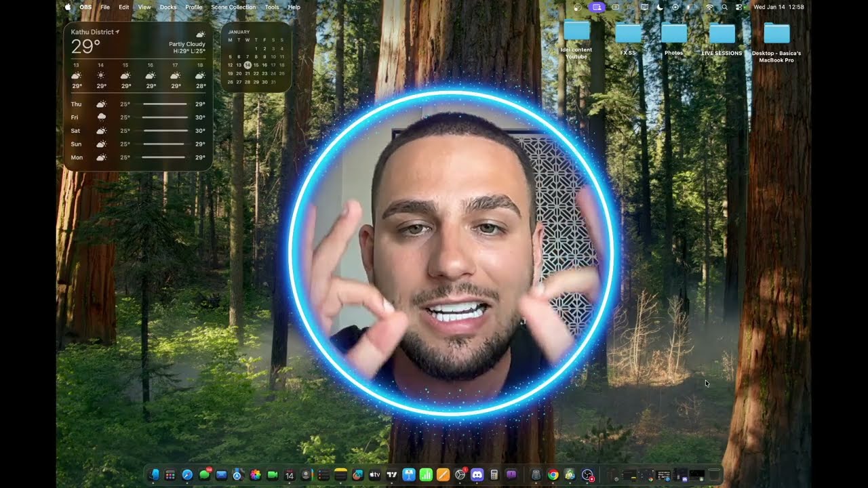Click the Thu forecast row
The width and height of the screenshot is (868, 488).
pyautogui.click(x=138, y=104)
